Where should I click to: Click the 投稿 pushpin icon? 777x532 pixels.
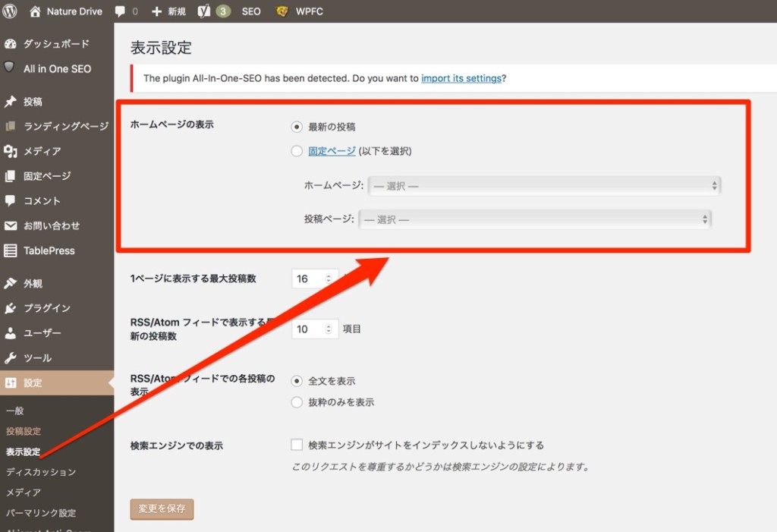(x=11, y=102)
